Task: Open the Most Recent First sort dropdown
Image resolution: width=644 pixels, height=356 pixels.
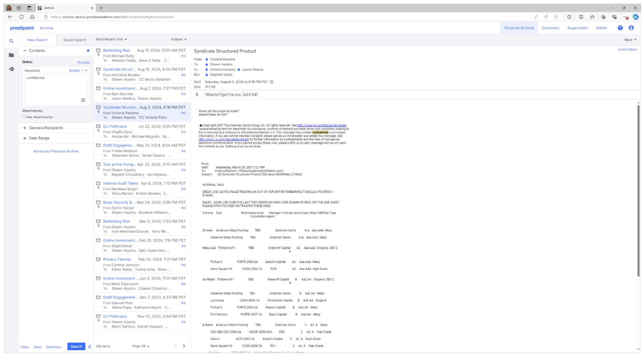Action: pyautogui.click(x=111, y=39)
